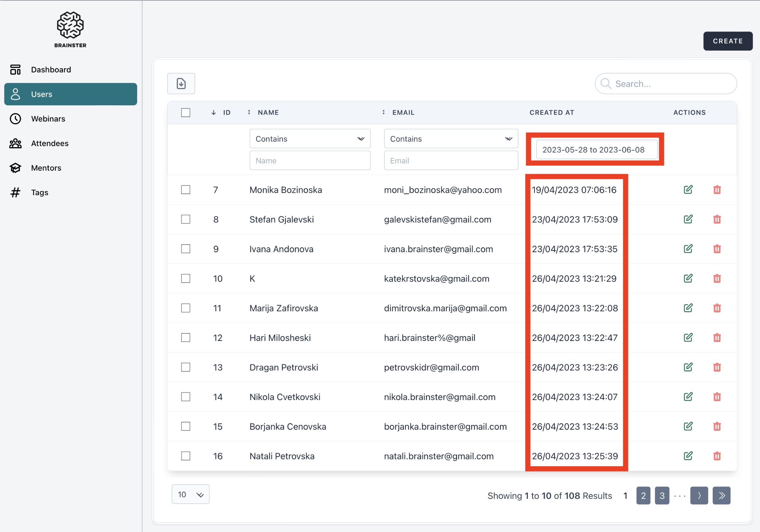The width and height of the screenshot is (760, 532).
Task: Click next page chevron button
Action: 699,496
